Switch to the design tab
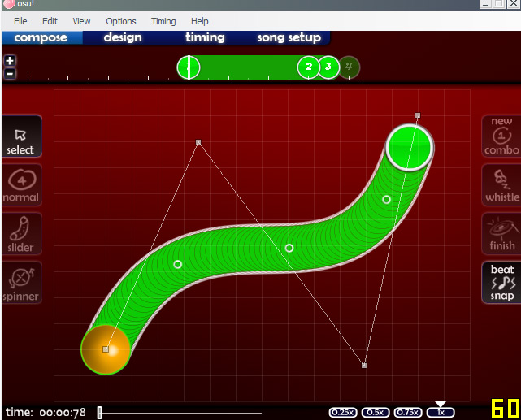 (x=123, y=37)
